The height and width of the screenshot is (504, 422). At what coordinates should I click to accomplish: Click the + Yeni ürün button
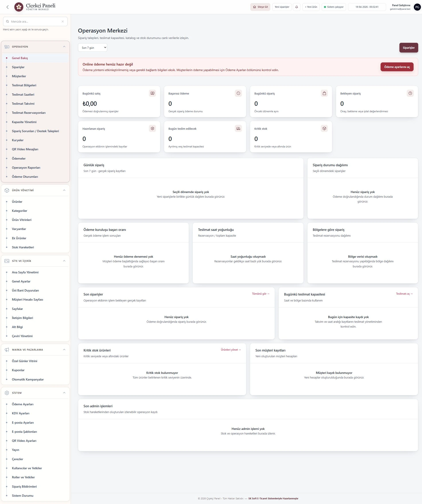coord(311,7)
